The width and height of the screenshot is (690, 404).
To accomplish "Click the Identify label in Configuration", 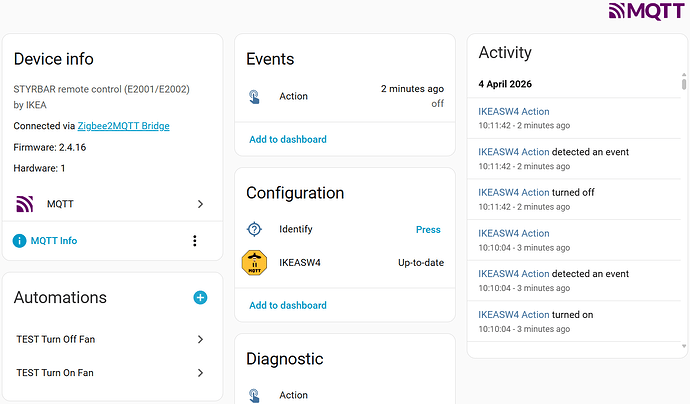I will pyautogui.click(x=295, y=229).
